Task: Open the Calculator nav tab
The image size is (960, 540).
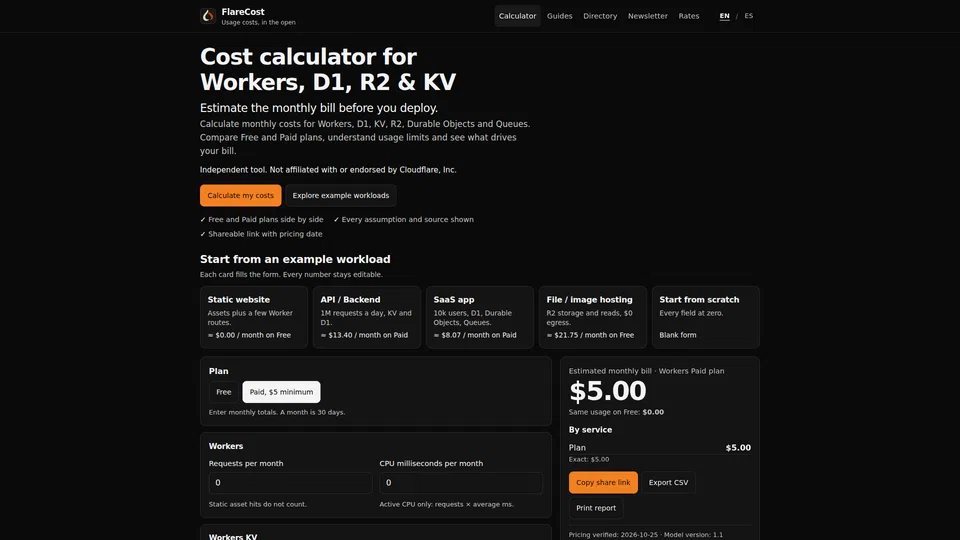Action: pyautogui.click(x=517, y=16)
